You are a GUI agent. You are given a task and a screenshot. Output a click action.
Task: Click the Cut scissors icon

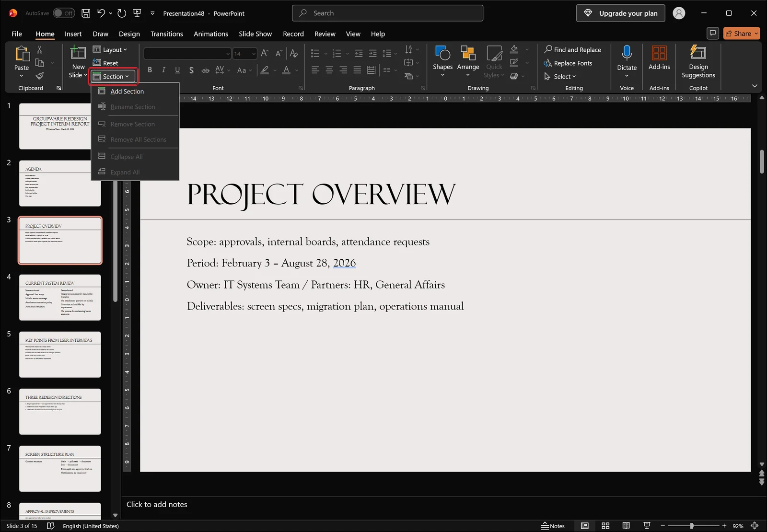(39, 50)
